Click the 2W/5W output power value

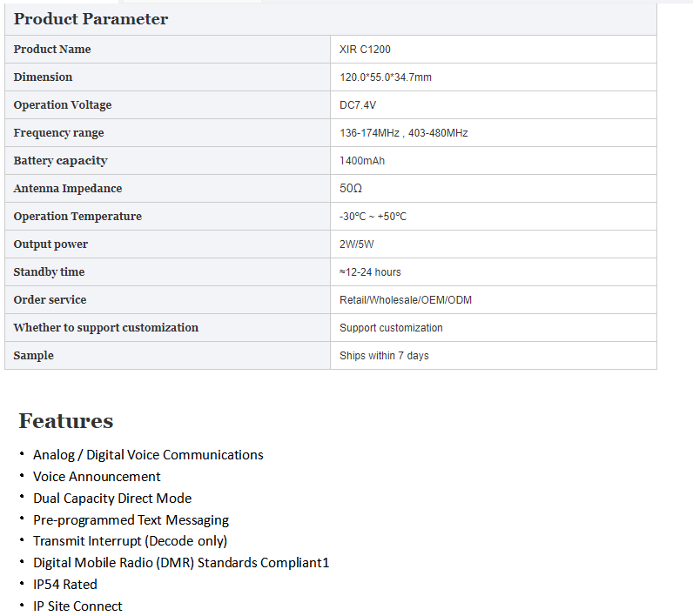[357, 244]
